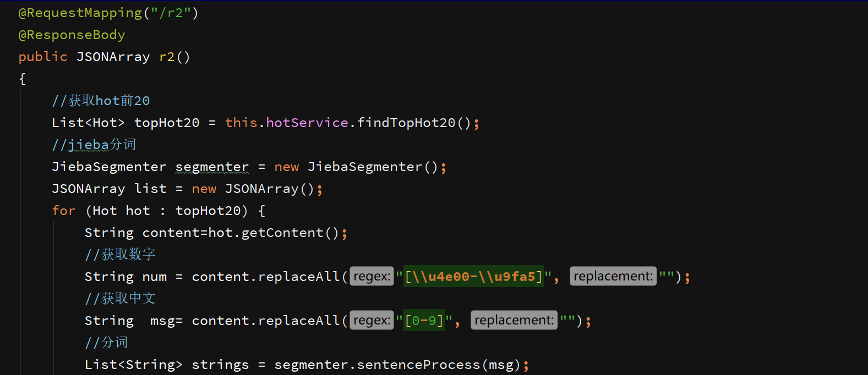Click the //获取数字 comment
868x375 pixels.
click(120, 255)
